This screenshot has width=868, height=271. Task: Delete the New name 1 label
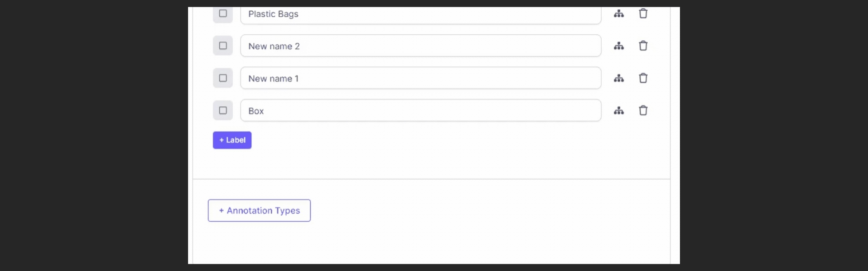tap(643, 78)
